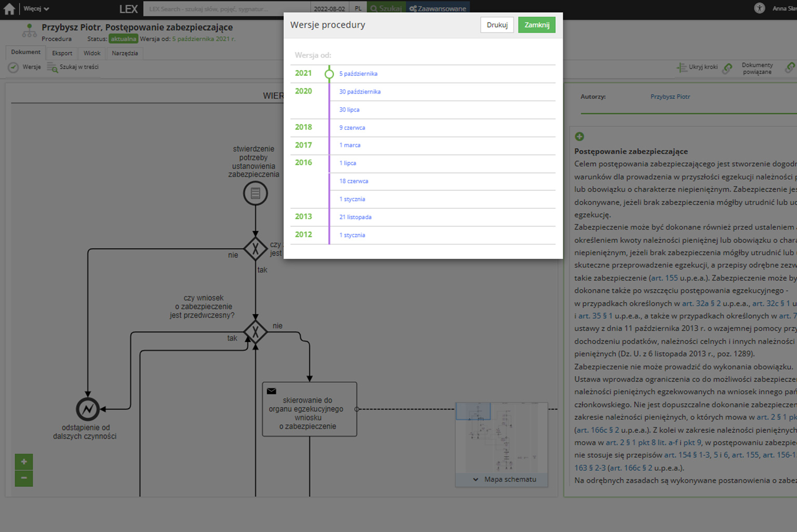This screenshot has width=797, height=532.
Task: Click the start event document icon in diagram
Action: click(x=255, y=193)
